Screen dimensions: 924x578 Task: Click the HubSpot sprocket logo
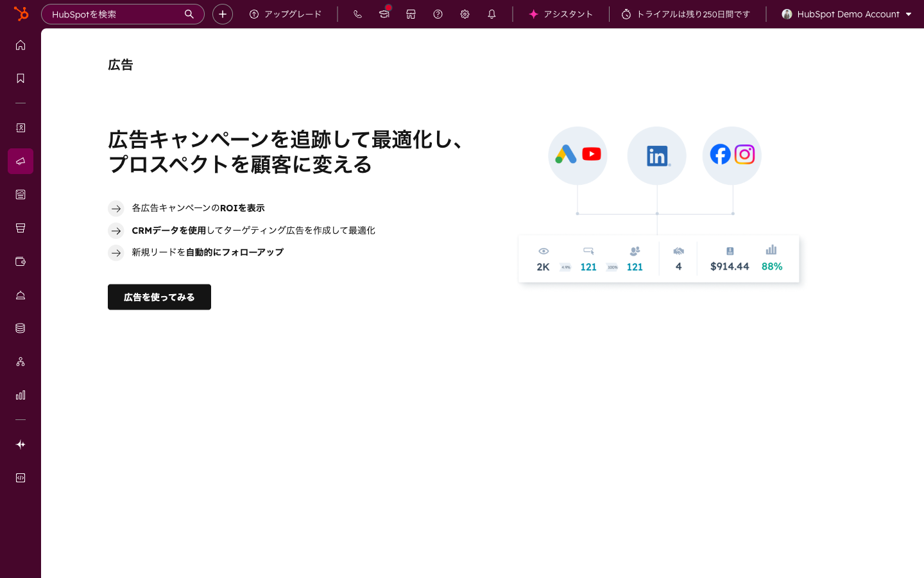pyautogui.click(x=21, y=13)
